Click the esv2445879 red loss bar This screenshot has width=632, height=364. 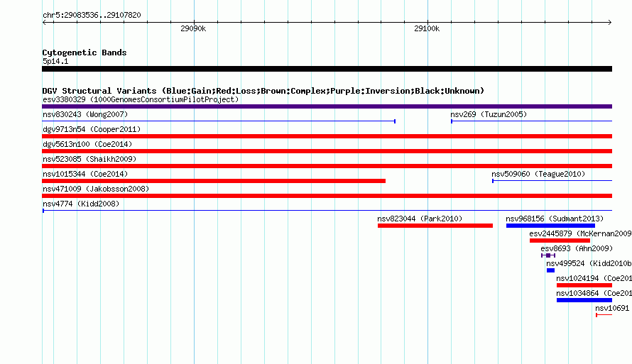[560, 241]
